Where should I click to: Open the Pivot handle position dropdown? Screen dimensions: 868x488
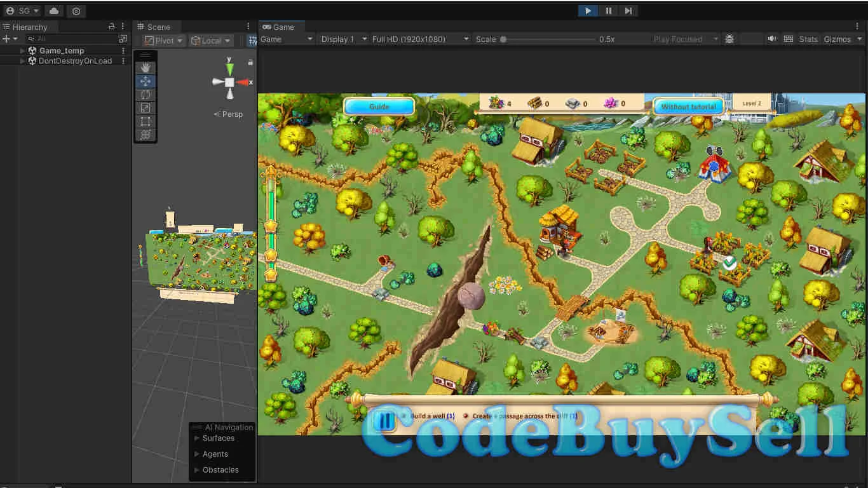pos(163,40)
